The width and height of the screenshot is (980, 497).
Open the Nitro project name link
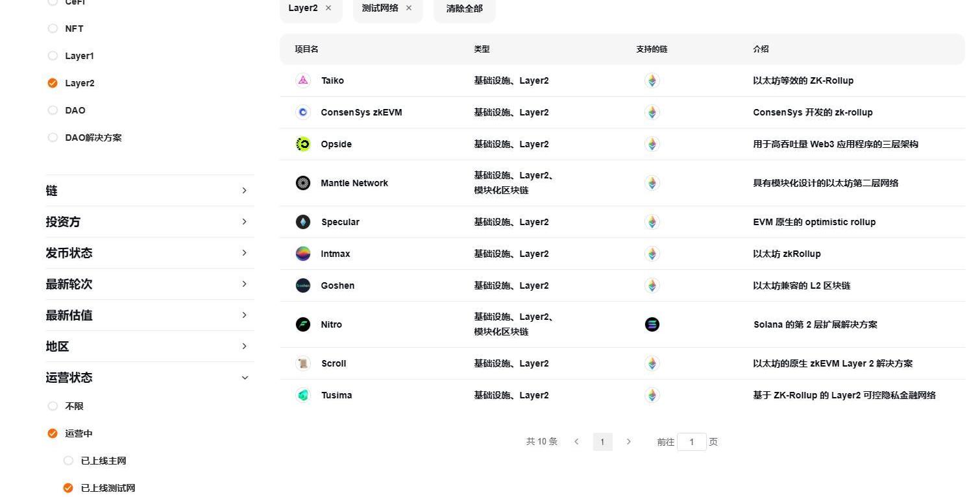tap(331, 324)
